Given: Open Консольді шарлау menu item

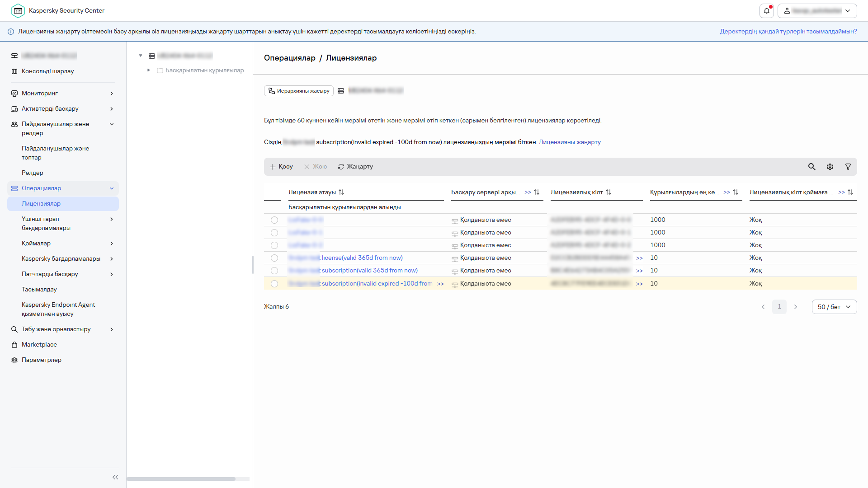Looking at the screenshot, I should click(x=47, y=71).
